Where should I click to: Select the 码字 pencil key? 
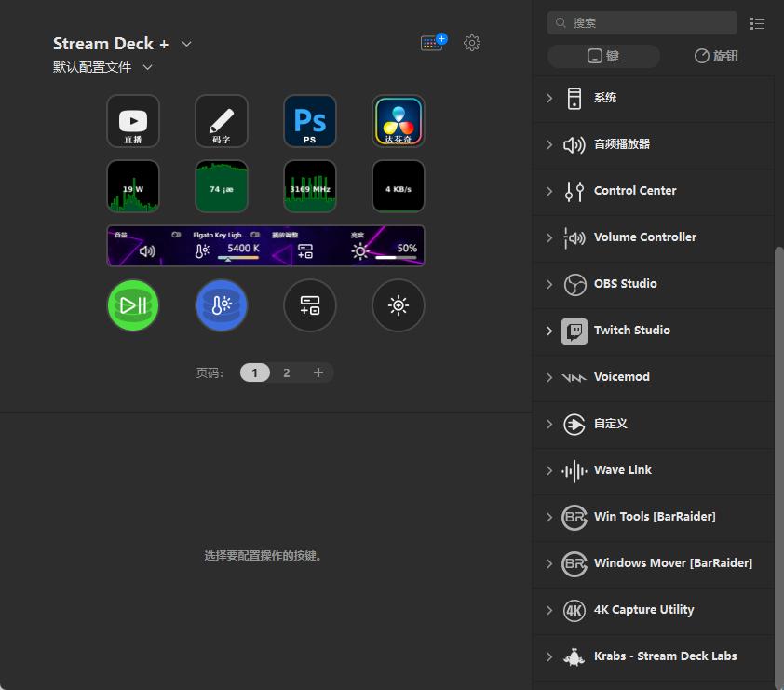click(x=222, y=121)
